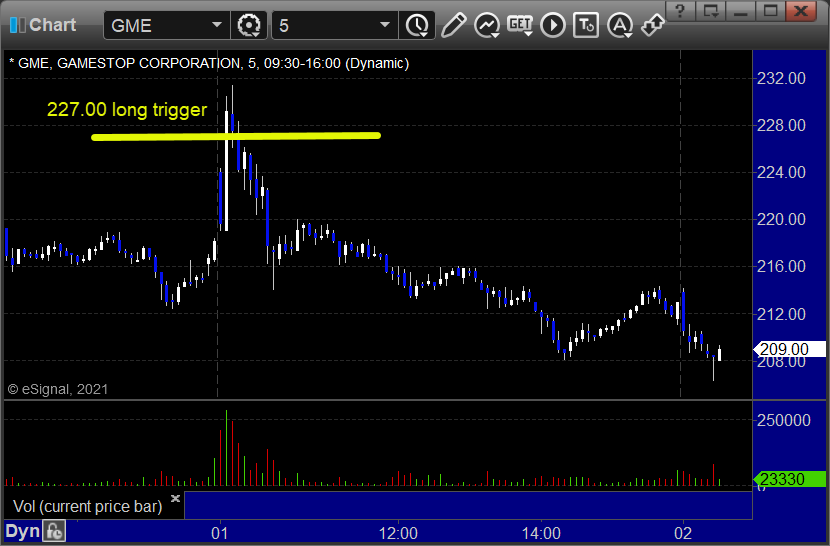The image size is (830, 546).
Task: Click the 02 date label on time axis
Action: 683,533
